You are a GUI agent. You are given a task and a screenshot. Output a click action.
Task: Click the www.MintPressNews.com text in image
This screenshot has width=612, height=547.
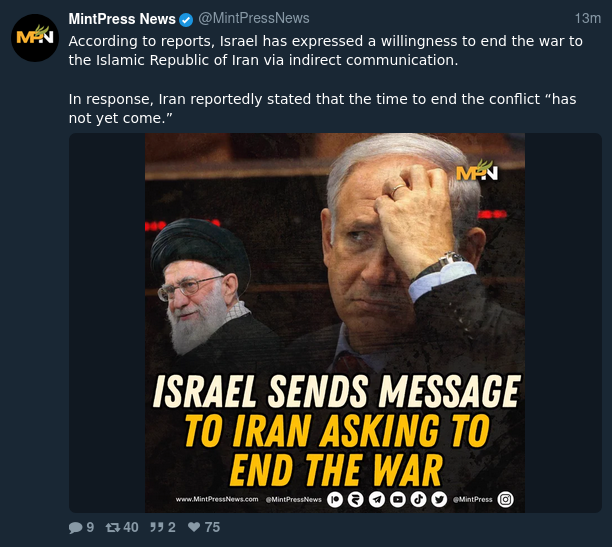pyautogui.click(x=217, y=499)
